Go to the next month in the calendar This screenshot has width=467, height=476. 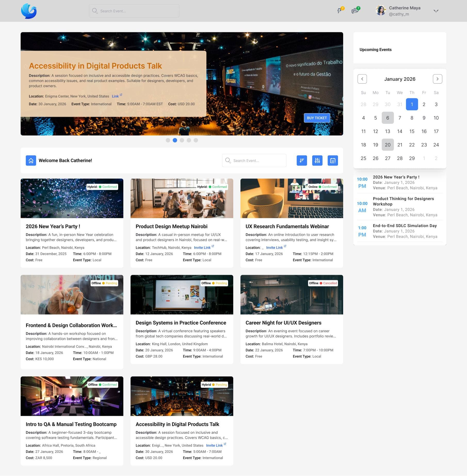(438, 79)
